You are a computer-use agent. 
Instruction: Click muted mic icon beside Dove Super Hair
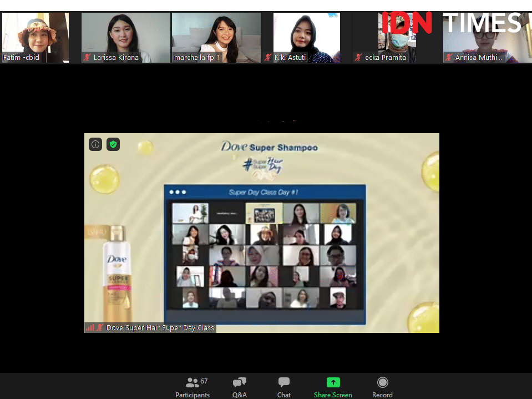(x=100, y=328)
